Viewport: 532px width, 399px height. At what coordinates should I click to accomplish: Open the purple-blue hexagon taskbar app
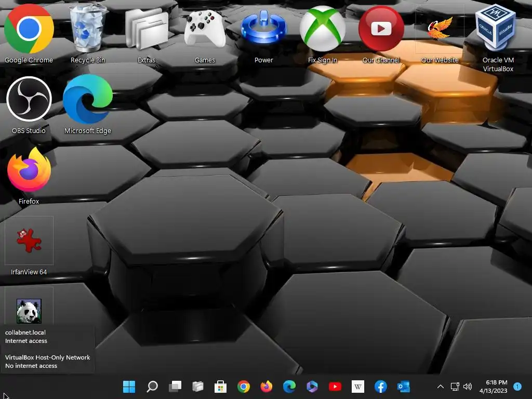point(312,387)
